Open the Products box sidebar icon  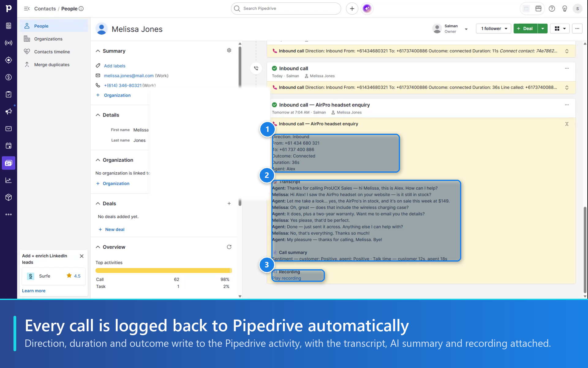click(9, 197)
